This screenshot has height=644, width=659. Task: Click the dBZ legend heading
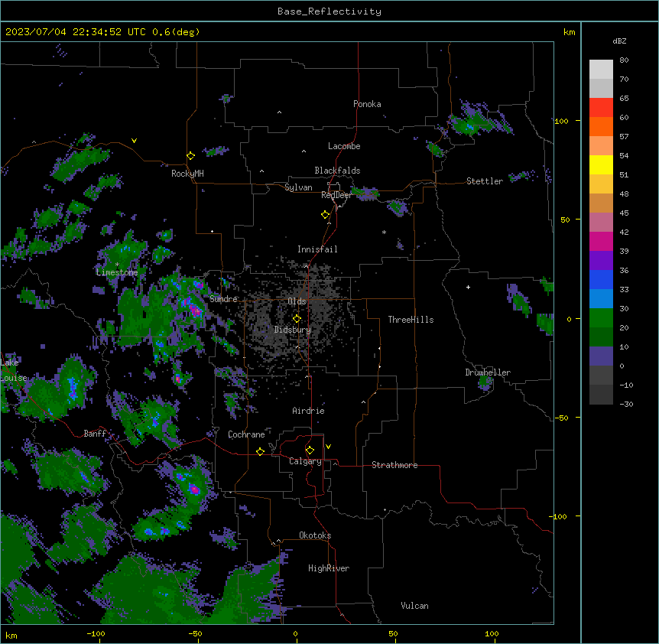619,41
